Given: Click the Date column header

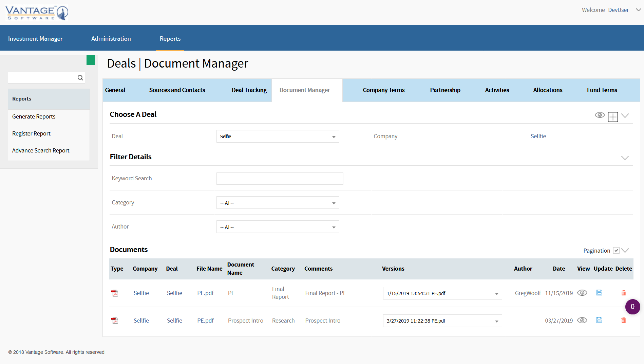Looking at the screenshot, I should tap(559, 269).
